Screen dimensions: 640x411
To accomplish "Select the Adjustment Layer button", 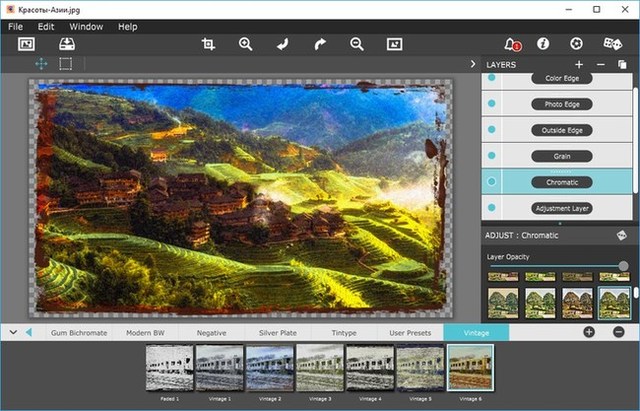I will [562, 209].
